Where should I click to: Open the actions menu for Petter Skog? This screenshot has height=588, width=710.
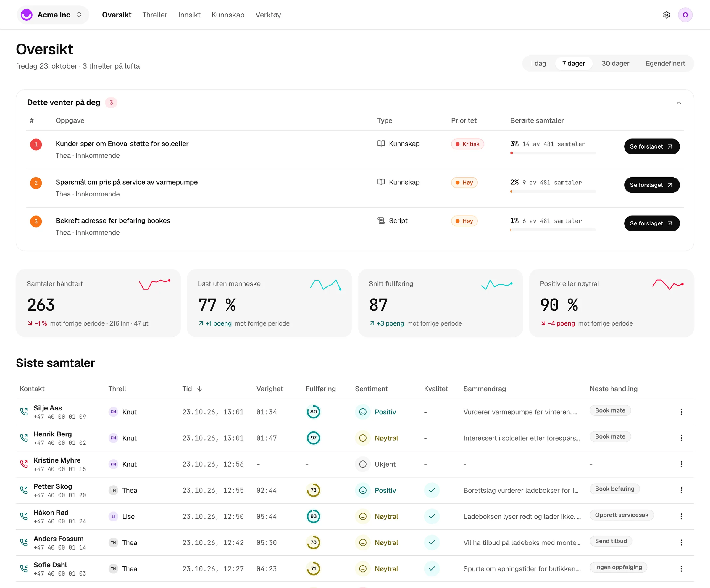click(681, 490)
